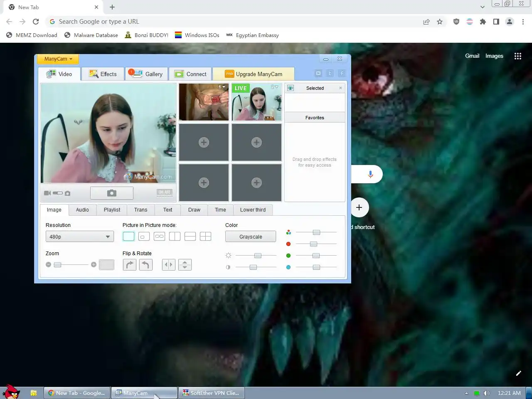
Task: Open the Lower third tab
Action: click(253, 210)
